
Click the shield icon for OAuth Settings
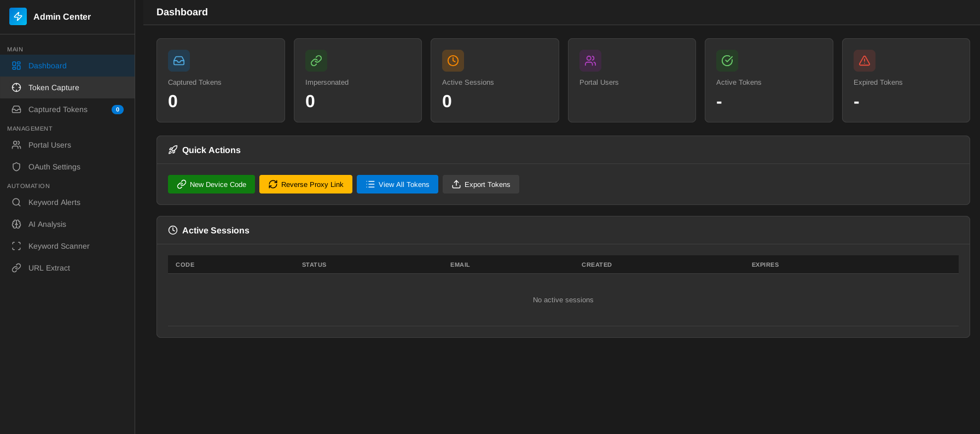pyautogui.click(x=16, y=167)
